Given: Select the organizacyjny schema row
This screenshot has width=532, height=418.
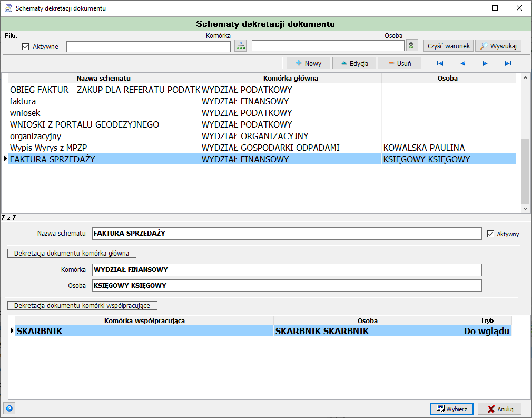Looking at the screenshot, I should 262,136.
